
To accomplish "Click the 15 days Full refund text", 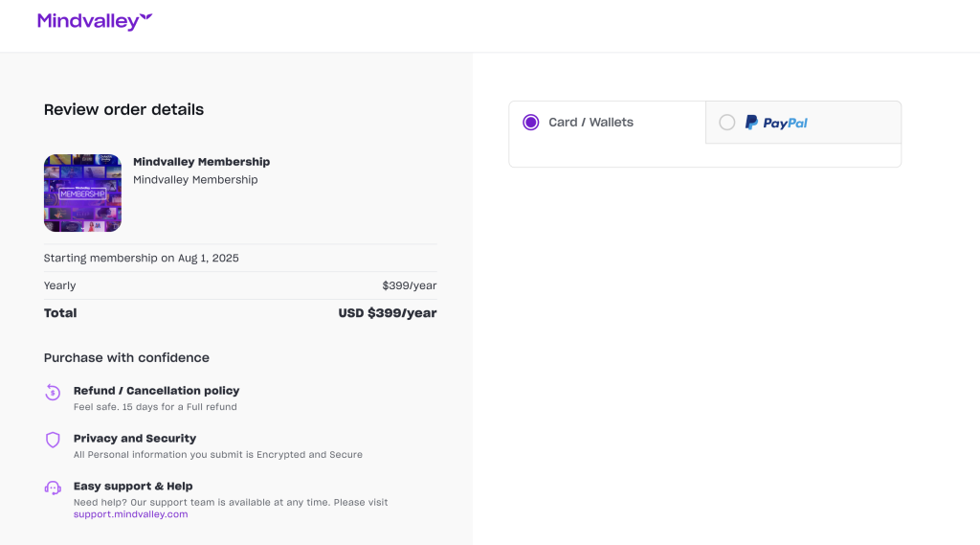I will [x=155, y=407].
